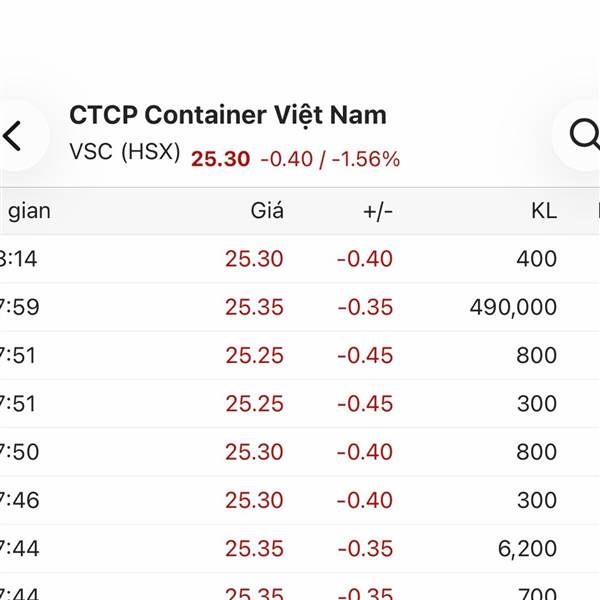Tap the 7:59 time entry

coord(20,307)
